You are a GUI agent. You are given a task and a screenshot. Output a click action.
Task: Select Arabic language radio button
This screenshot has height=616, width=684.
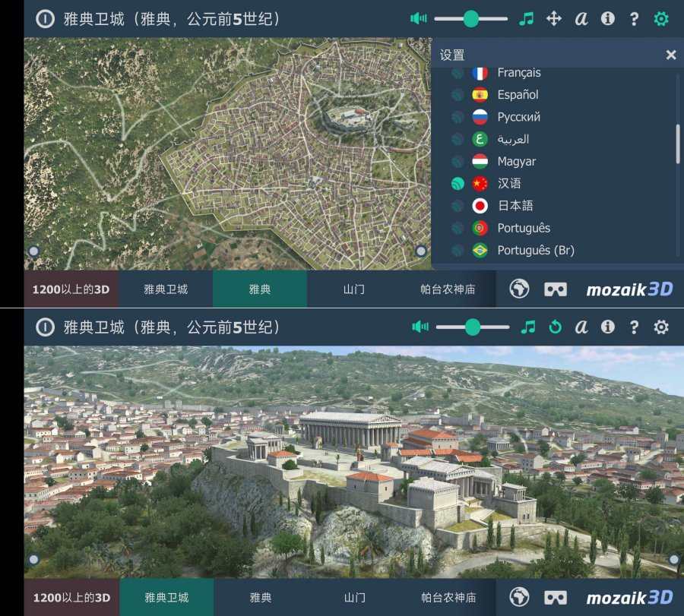coord(458,139)
